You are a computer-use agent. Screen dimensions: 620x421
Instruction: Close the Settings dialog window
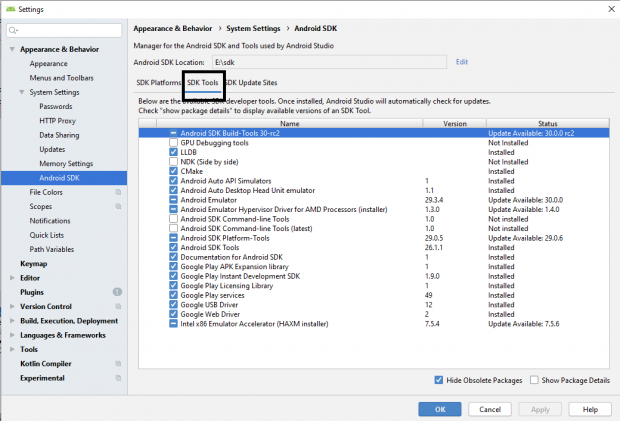tap(611, 9)
